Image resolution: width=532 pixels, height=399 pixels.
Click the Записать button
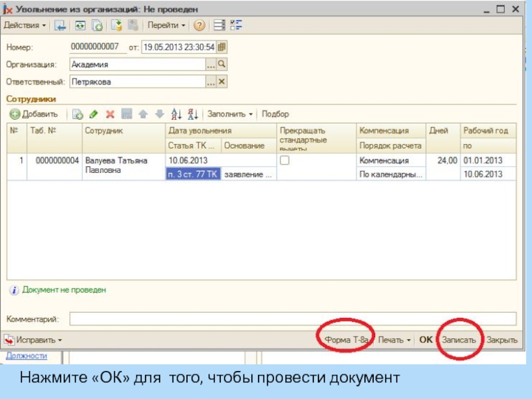tap(459, 340)
